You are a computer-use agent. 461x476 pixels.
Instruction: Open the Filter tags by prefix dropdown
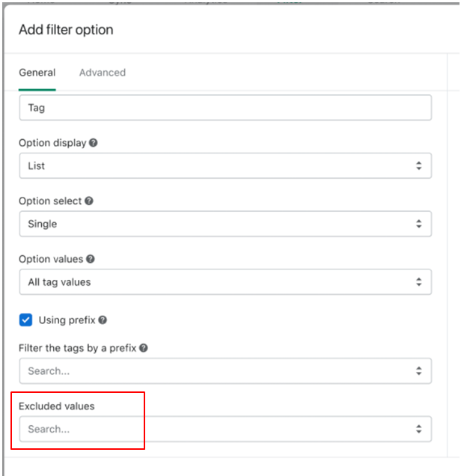point(418,370)
